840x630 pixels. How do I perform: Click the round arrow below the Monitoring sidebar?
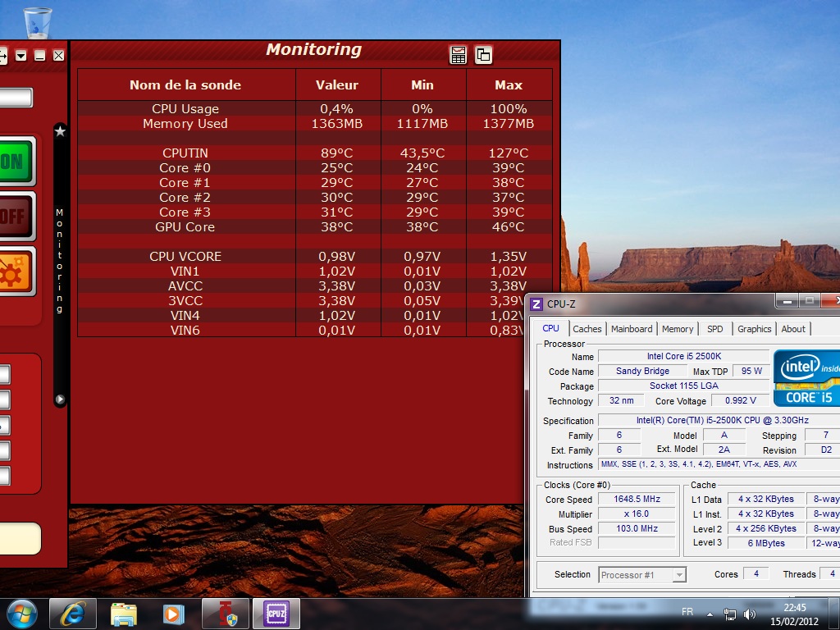60,399
